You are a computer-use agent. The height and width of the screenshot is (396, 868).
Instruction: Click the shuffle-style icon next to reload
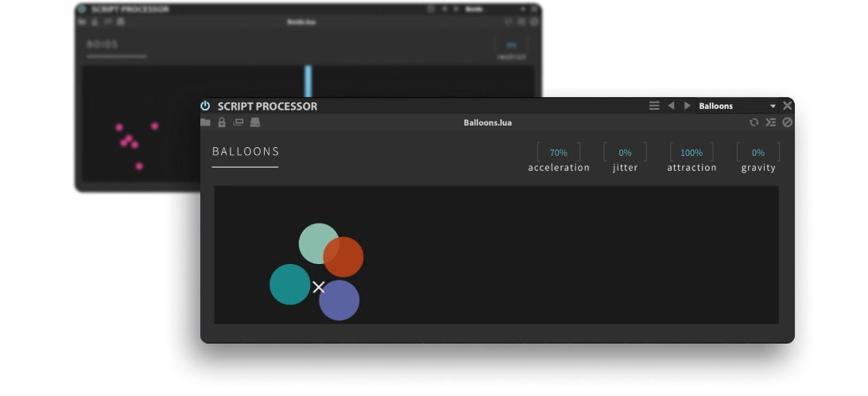pos(770,122)
